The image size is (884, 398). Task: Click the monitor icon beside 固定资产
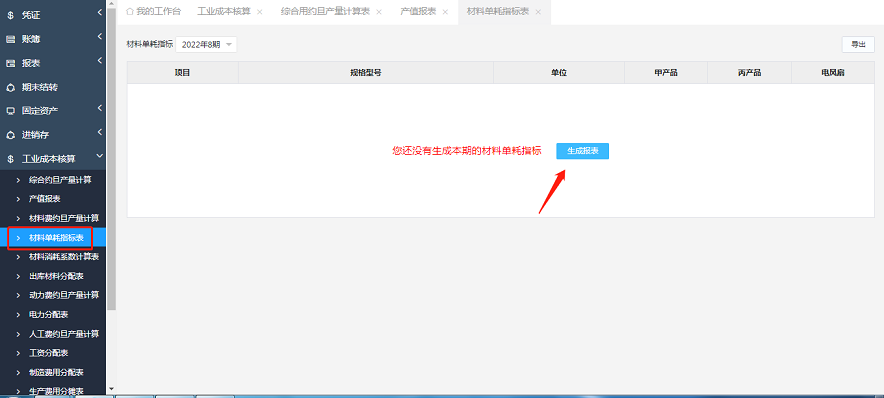coord(10,111)
